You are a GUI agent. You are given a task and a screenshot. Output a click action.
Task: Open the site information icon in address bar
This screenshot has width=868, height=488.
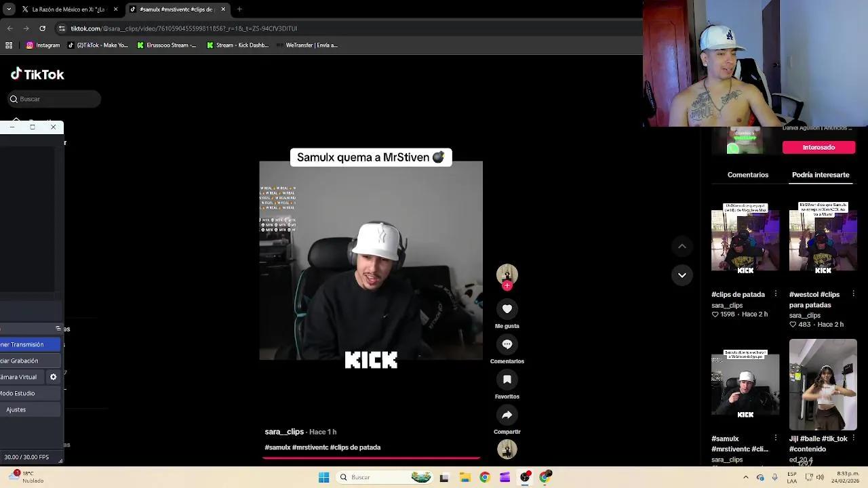(62, 28)
